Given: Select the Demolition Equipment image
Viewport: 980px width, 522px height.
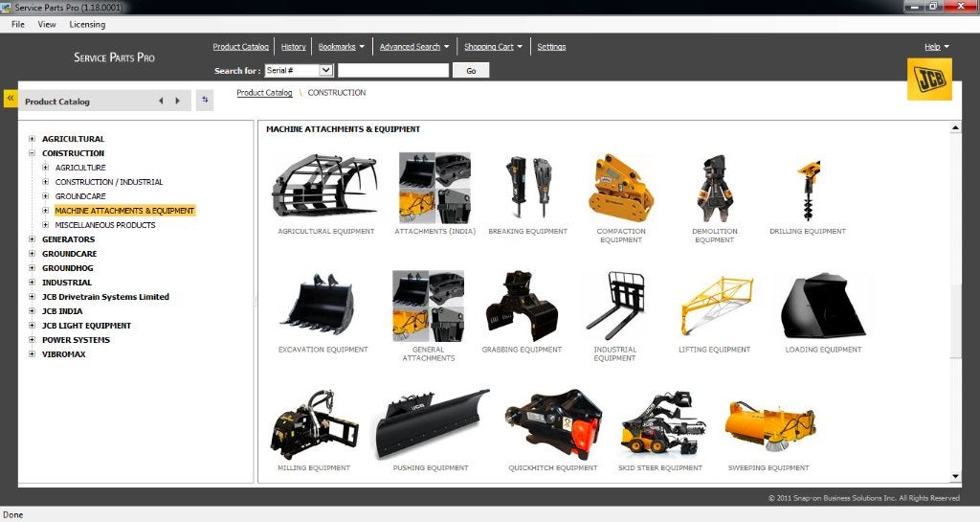Looking at the screenshot, I should [x=714, y=188].
